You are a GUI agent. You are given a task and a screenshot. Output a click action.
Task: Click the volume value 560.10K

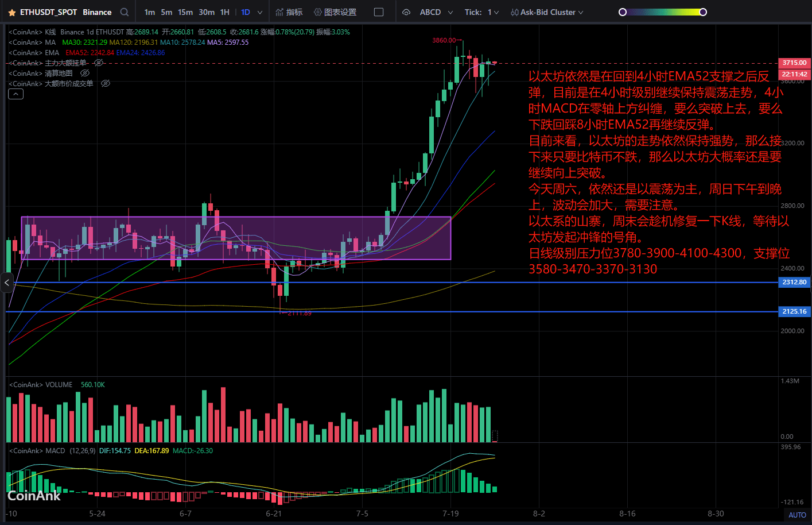(93, 385)
